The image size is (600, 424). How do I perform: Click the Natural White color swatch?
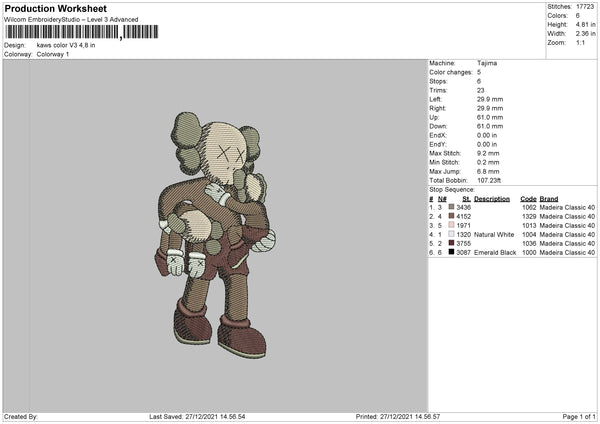pos(451,234)
